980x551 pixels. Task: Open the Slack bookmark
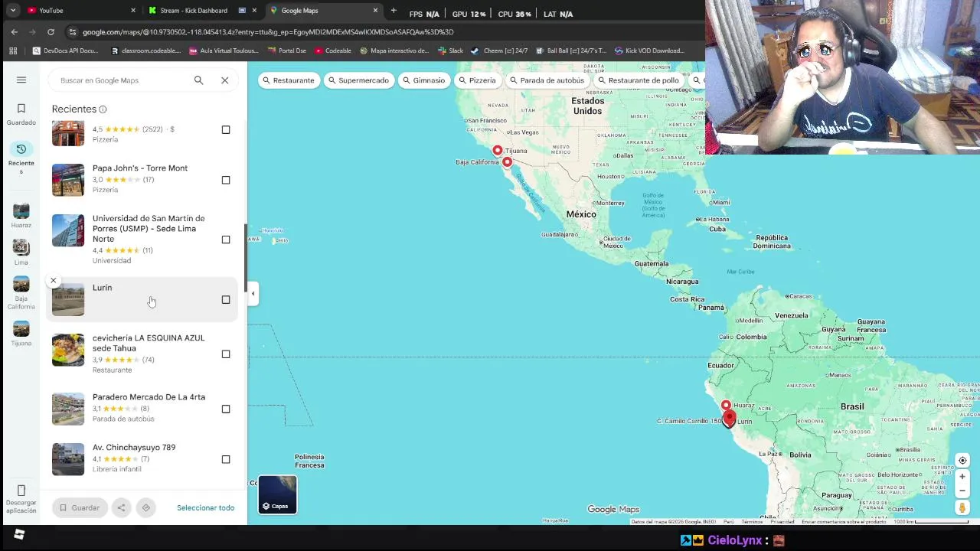(450, 51)
